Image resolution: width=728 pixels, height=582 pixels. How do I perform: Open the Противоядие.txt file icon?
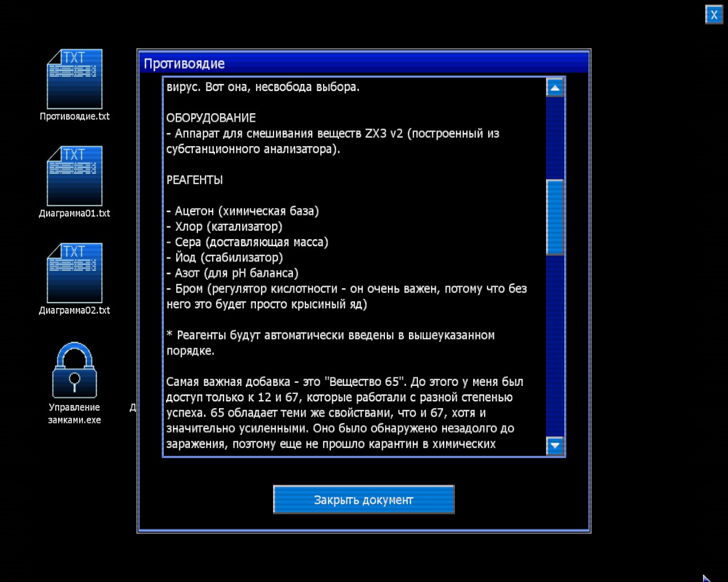[75, 80]
